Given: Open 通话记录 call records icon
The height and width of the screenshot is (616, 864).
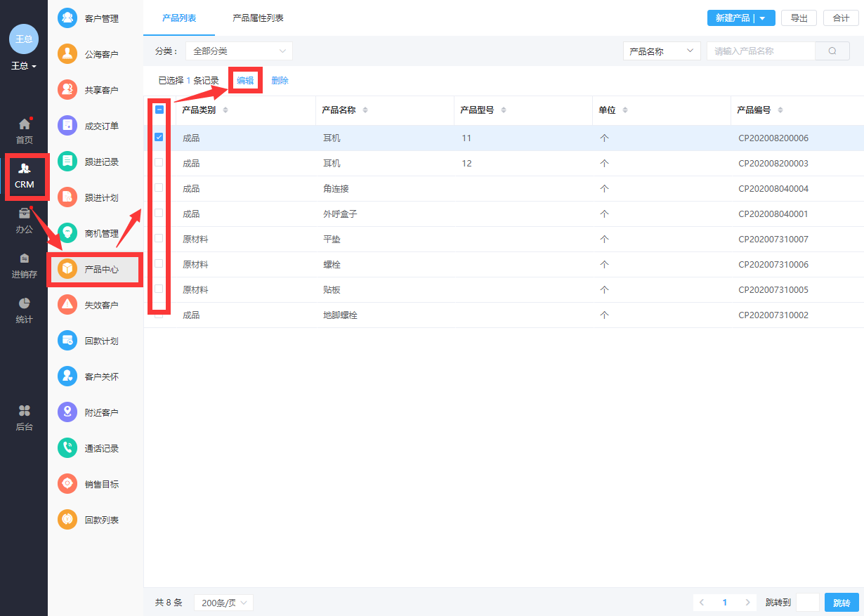Looking at the screenshot, I should (x=67, y=448).
